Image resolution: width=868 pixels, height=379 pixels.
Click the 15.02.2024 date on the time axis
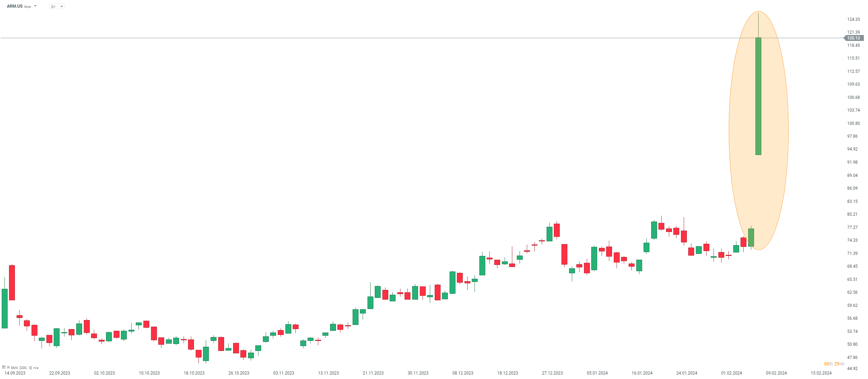point(821,373)
